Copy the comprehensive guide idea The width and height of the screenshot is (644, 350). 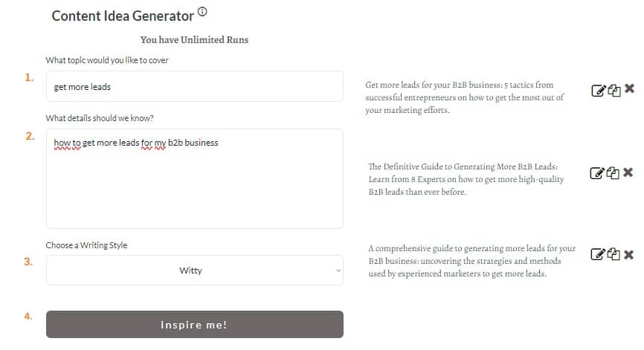pyautogui.click(x=614, y=254)
